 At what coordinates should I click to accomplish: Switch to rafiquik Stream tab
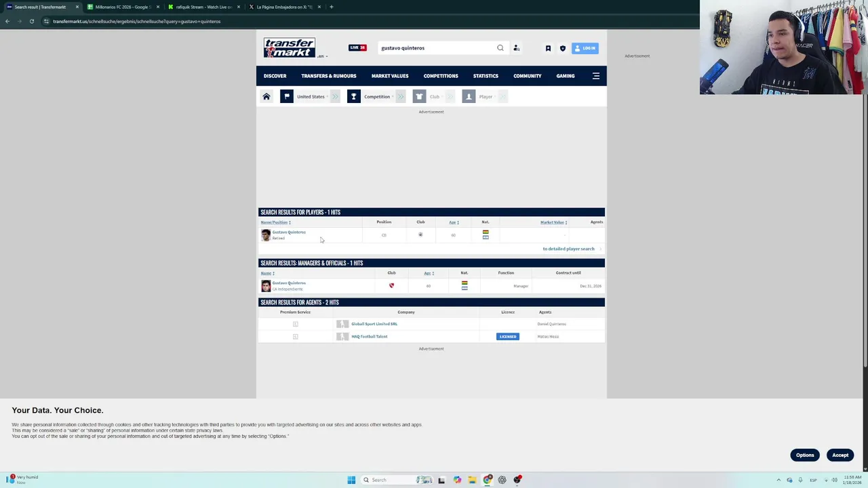pos(203,7)
